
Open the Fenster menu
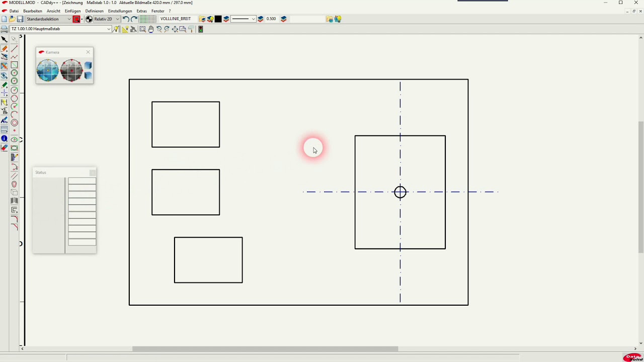coord(158,11)
